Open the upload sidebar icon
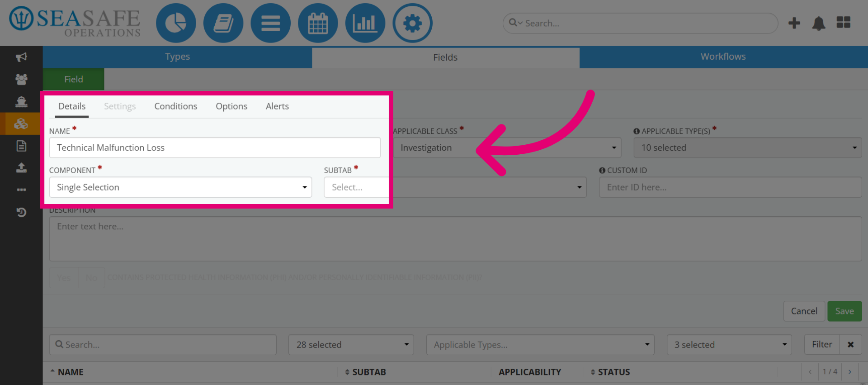Image resolution: width=868 pixels, height=385 pixels. point(21,168)
